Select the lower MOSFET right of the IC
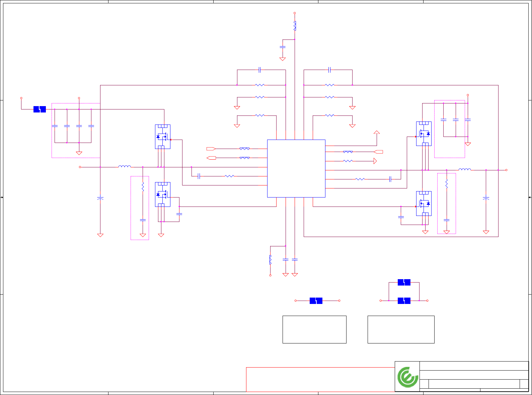This screenshot has height=395, width=532. click(x=424, y=204)
